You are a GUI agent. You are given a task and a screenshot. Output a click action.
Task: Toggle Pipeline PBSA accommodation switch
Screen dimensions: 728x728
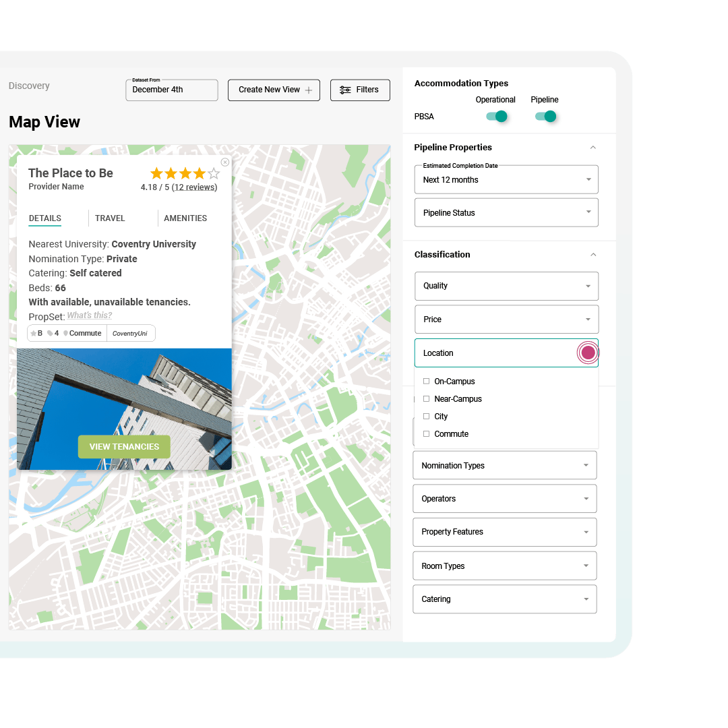click(546, 116)
